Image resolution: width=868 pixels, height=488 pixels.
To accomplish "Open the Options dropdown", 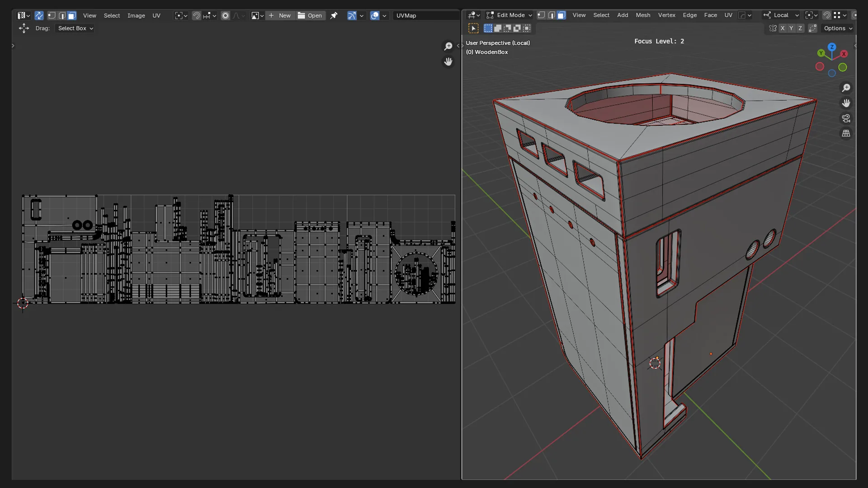I will [838, 28].
